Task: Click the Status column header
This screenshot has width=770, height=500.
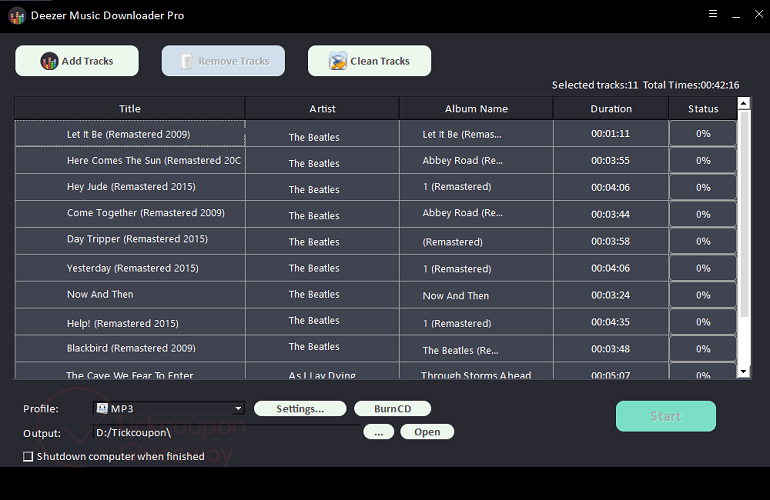Action: [703, 109]
